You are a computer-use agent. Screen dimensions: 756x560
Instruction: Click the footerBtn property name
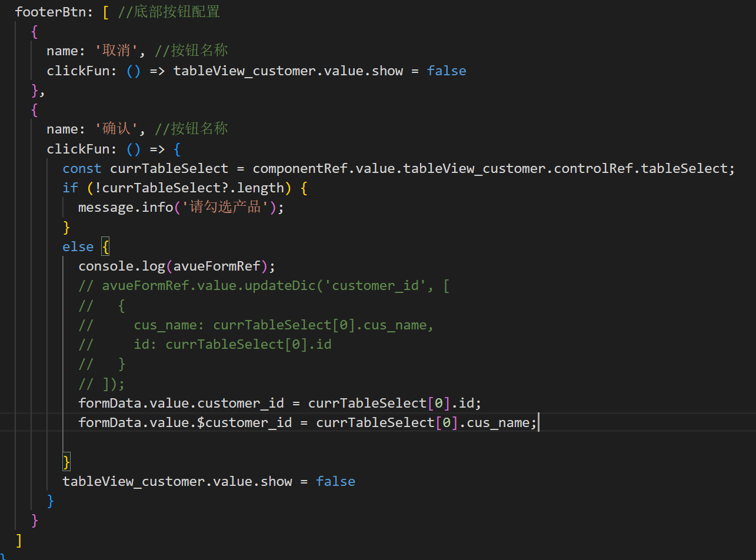pyautogui.click(x=52, y=12)
